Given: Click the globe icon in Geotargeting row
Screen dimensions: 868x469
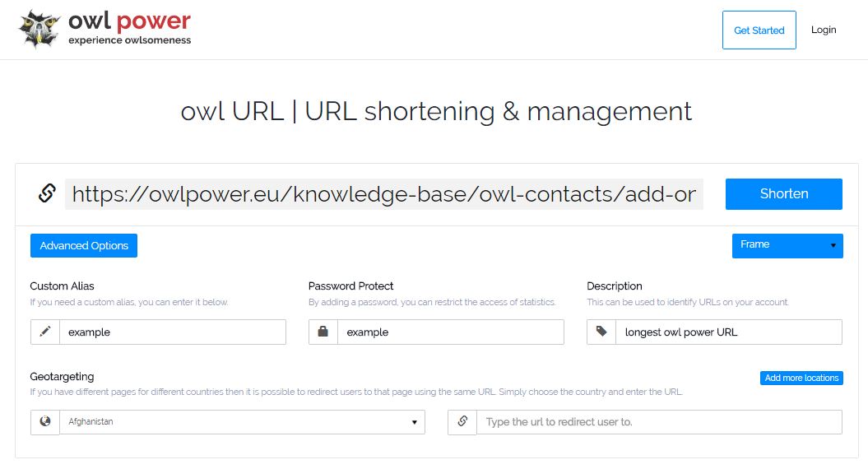Looking at the screenshot, I should click(x=44, y=422).
